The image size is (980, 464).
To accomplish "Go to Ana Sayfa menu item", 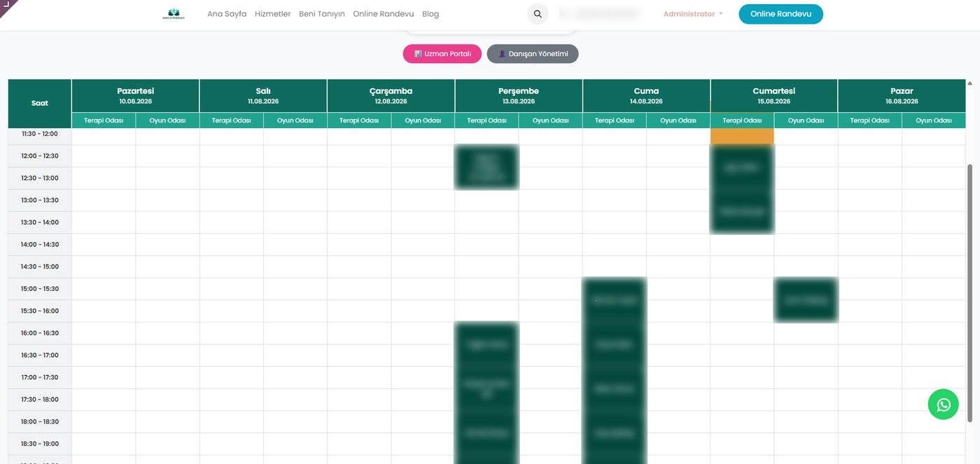I will coord(227,14).
